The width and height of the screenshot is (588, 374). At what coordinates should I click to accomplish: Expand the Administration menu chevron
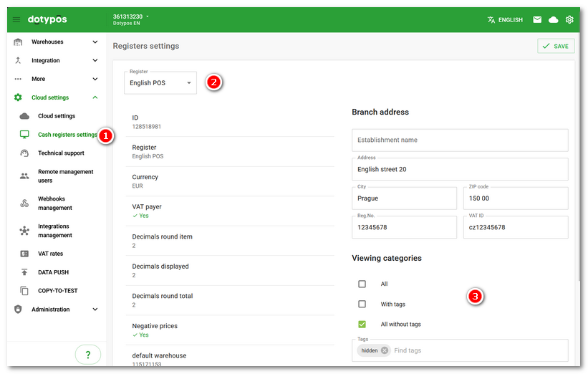point(95,309)
